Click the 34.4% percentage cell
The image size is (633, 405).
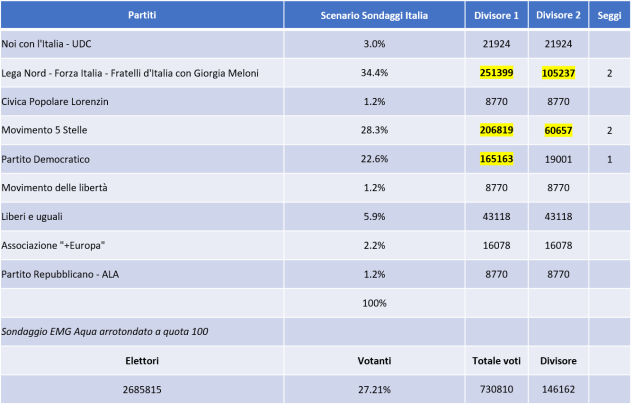point(374,73)
